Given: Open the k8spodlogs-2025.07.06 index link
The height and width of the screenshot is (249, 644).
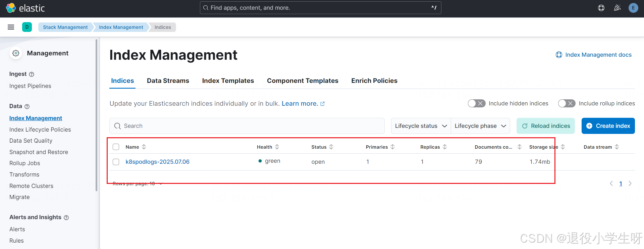Looking at the screenshot, I should pyautogui.click(x=157, y=162).
